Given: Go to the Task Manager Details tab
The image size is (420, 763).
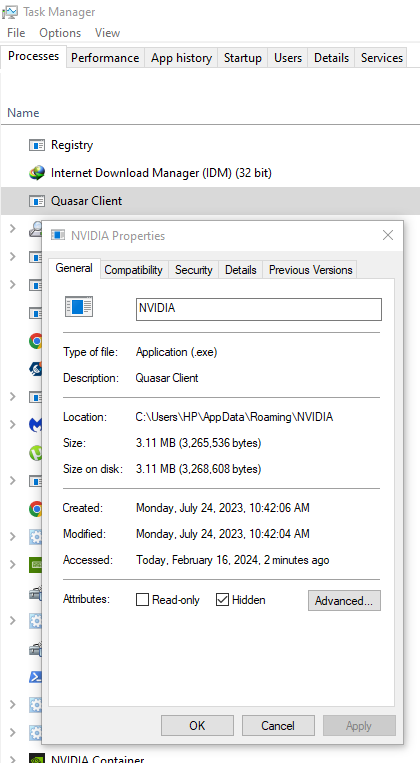Looking at the screenshot, I should 331,58.
